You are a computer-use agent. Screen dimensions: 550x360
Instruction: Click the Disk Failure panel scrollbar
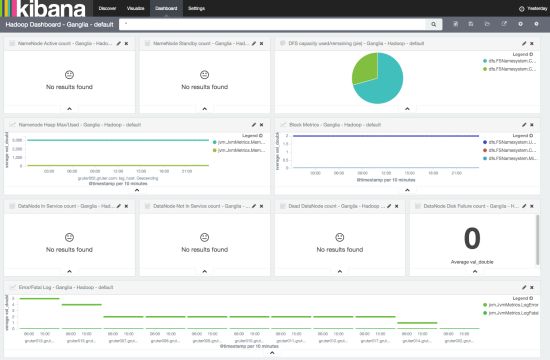tap(537, 240)
